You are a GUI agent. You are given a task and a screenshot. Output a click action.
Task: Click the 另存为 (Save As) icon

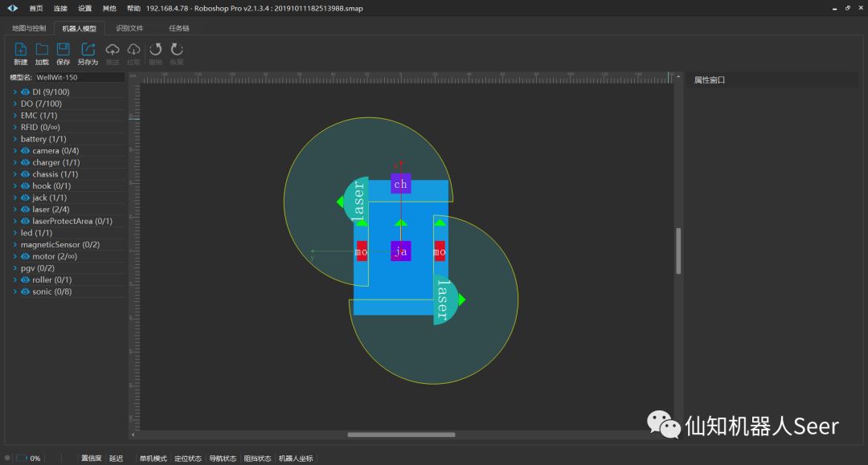click(88, 50)
